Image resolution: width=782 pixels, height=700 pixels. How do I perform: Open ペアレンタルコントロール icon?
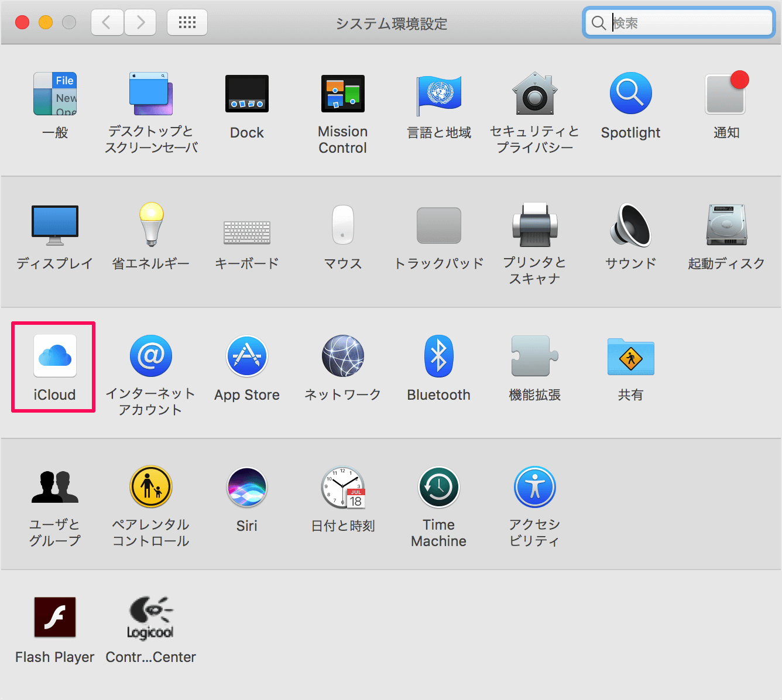click(151, 487)
